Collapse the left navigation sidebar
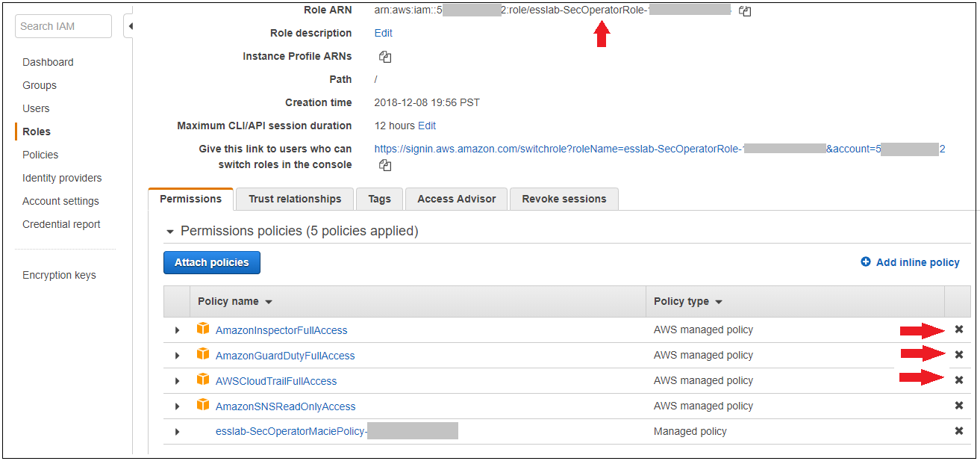This screenshot has height=461, width=980. click(130, 26)
